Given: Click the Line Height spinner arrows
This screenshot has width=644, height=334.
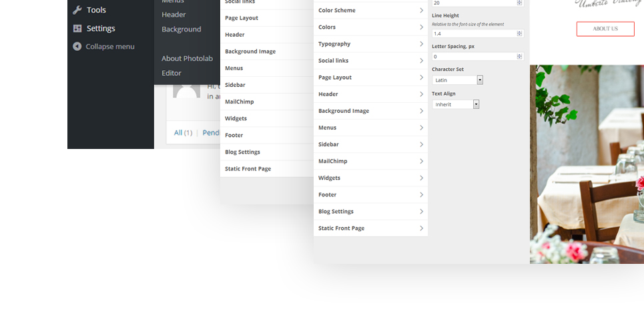Looking at the screenshot, I should coord(520,33).
